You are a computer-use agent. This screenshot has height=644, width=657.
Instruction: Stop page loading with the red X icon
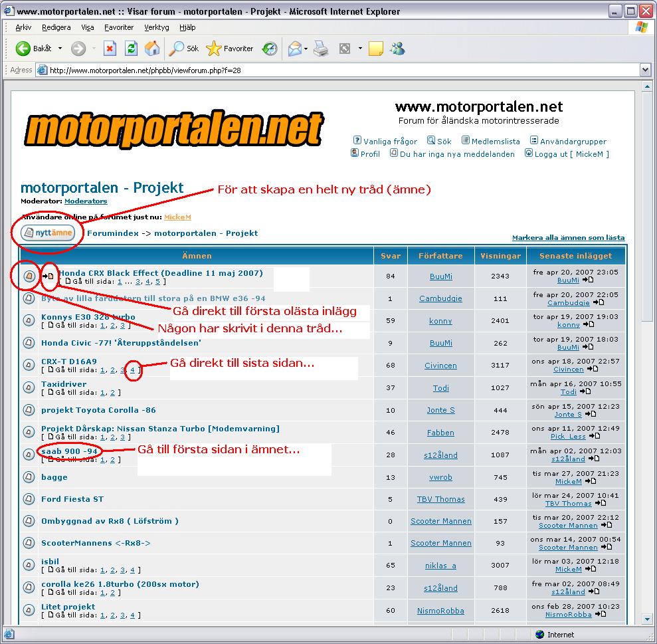tap(110, 49)
